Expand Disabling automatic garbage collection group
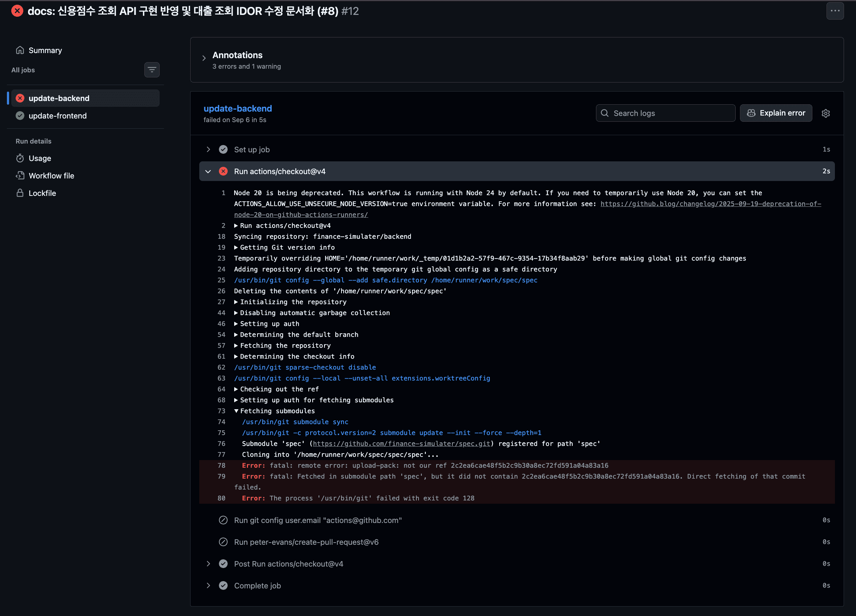This screenshot has height=616, width=856. (x=312, y=313)
